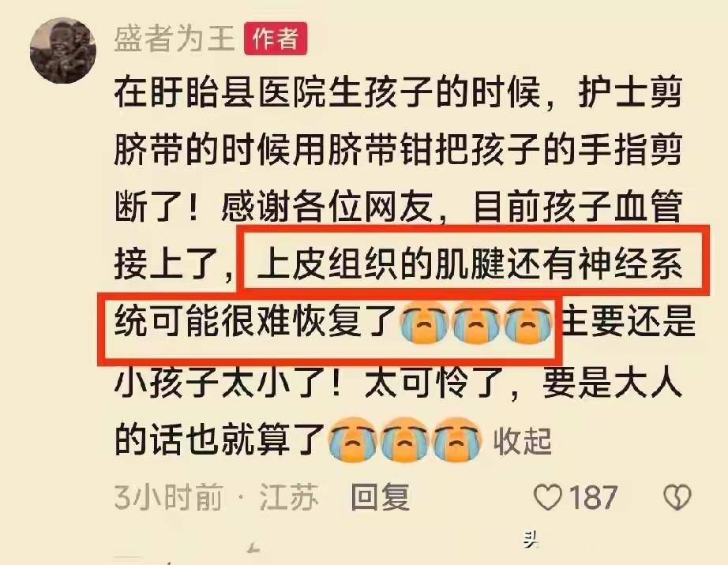Tap the third crying emoji after 恢复了

pyautogui.click(x=527, y=323)
